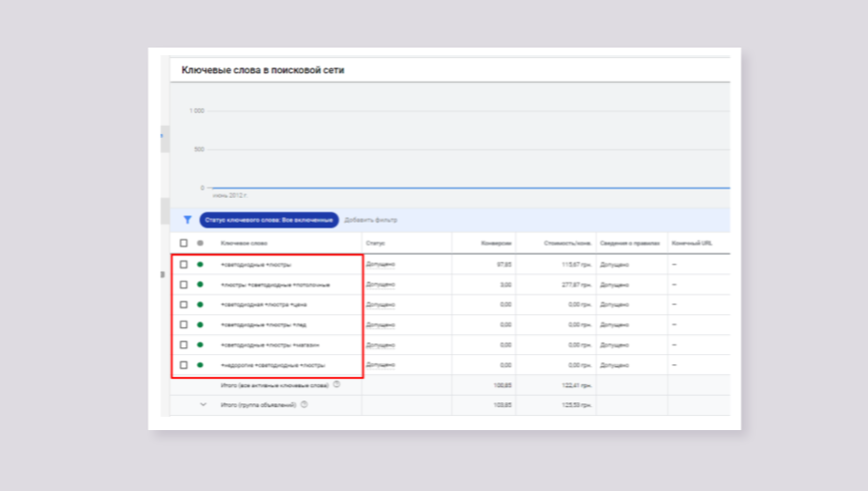Open keyword '+светодиодные +люстры'

click(x=256, y=265)
